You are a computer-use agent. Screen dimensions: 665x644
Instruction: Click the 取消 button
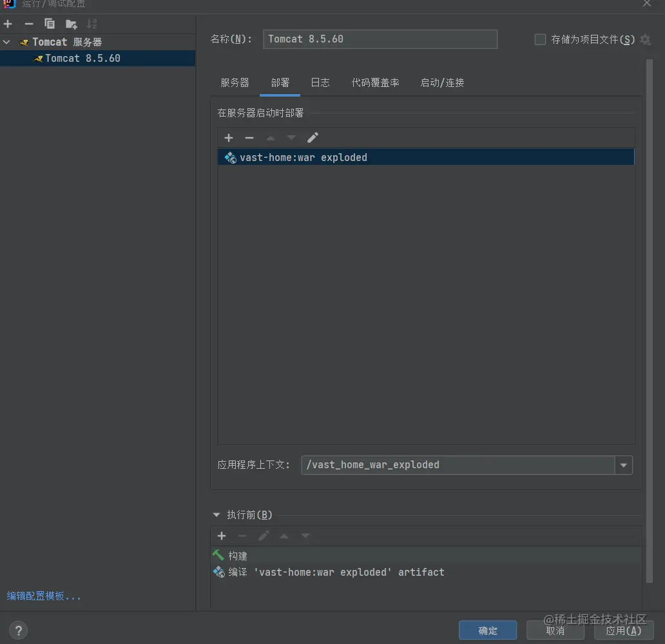(555, 630)
